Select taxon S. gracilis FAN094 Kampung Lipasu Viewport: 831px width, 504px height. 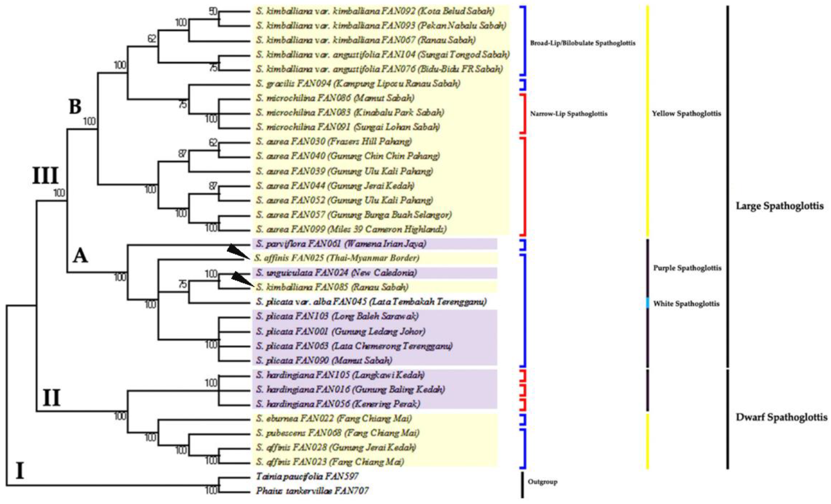tap(358, 83)
